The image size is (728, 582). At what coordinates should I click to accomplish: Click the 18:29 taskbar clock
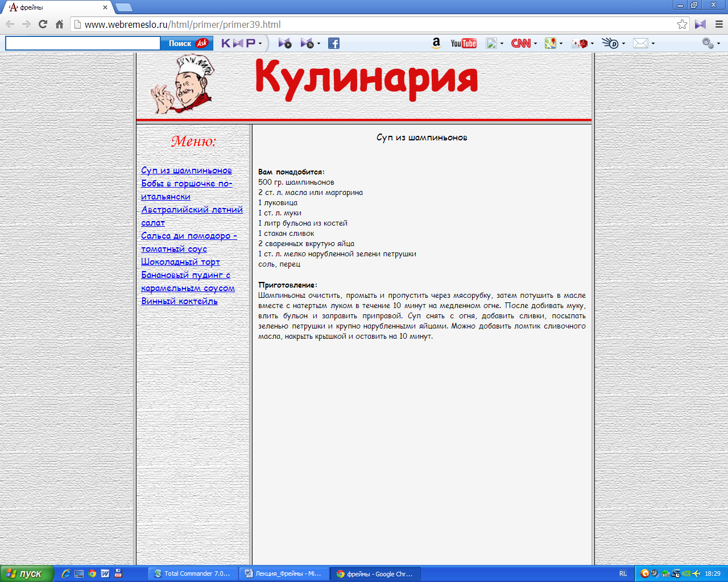point(713,573)
